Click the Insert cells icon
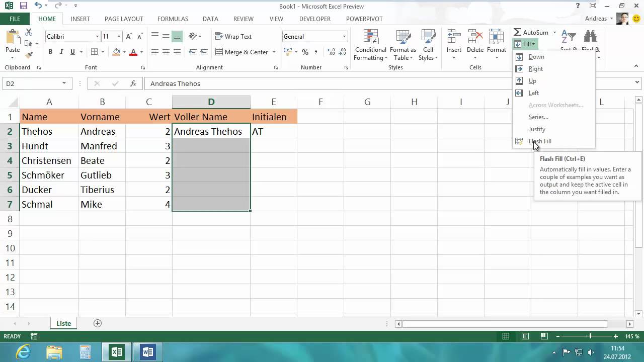 [454, 39]
